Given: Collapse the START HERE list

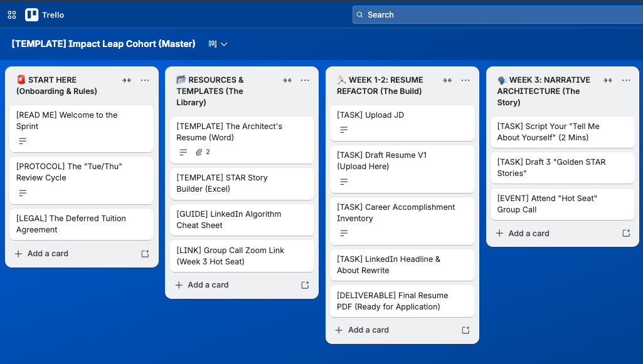Looking at the screenshot, I should pyautogui.click(x=127, y=80).
